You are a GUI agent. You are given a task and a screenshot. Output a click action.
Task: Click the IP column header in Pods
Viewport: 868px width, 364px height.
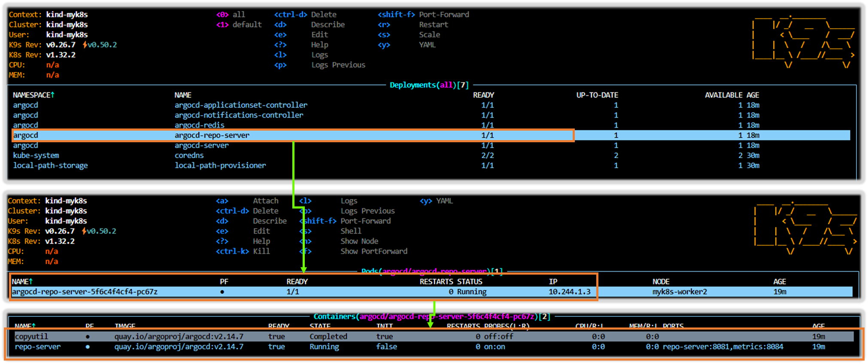click(x=553, y=281)
